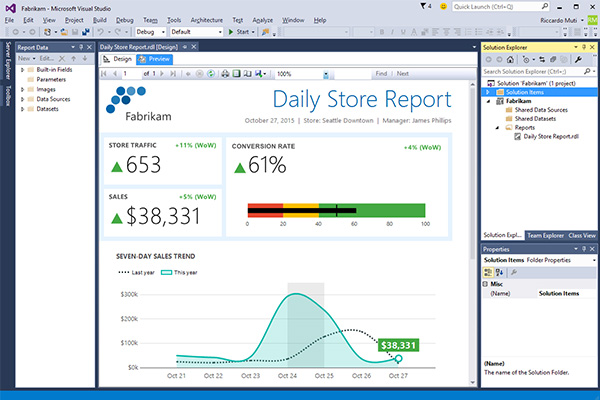Image resolution: width=600 pixels, height=400 pixels.
Task: Click the $38,331 chart data label
Action: click(x=398, y=345)
